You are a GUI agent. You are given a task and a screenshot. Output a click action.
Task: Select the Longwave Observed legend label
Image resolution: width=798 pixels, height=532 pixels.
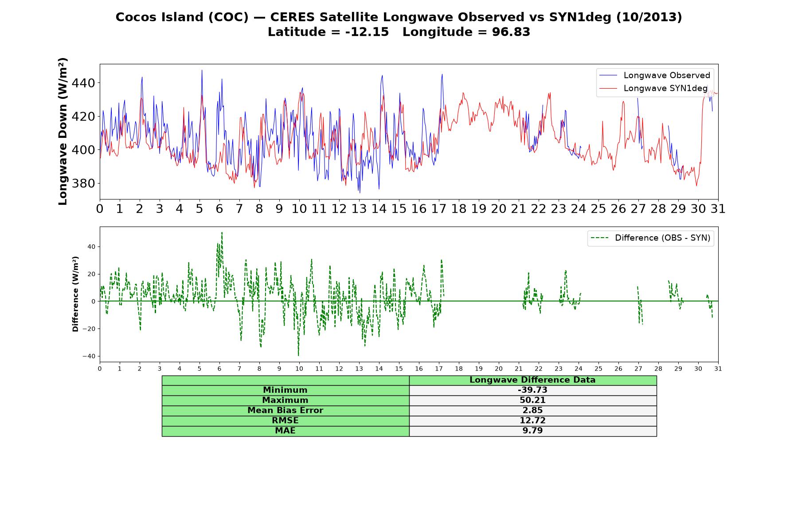(x=667, y=75)
